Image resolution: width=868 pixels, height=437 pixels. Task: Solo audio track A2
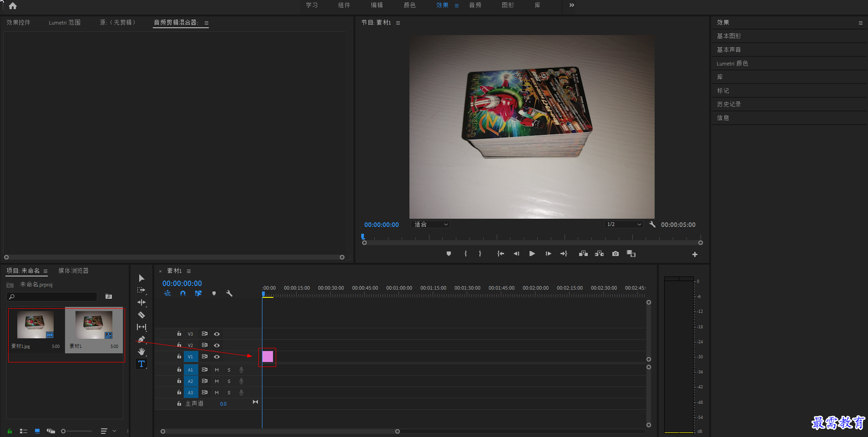tap(229, 381)
